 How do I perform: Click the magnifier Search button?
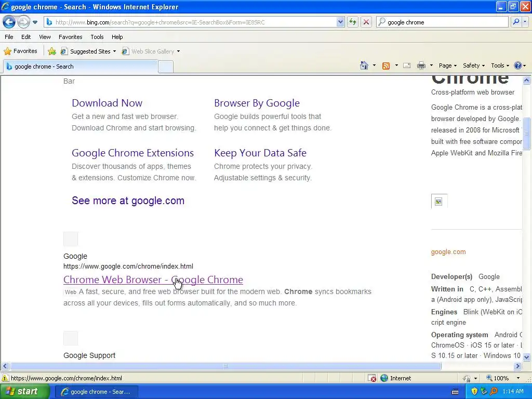click(x=516, y=22)
